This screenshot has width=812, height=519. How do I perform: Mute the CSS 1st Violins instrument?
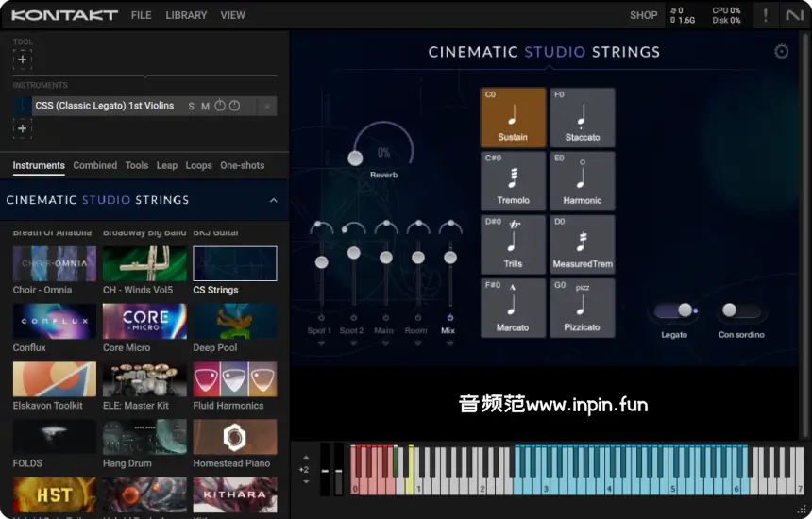pos(205,107)
